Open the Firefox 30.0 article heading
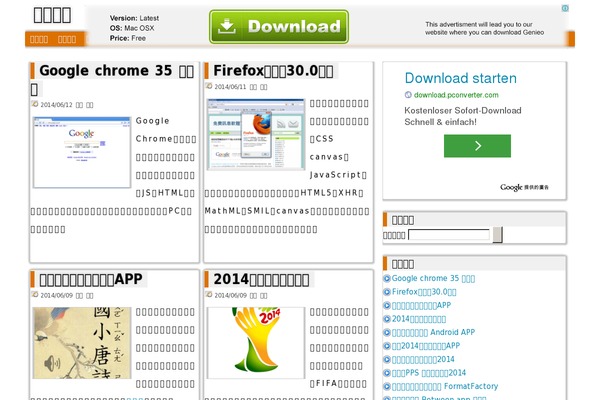Image resolution: width=600 pixels, height=400 pixels. 273,71
